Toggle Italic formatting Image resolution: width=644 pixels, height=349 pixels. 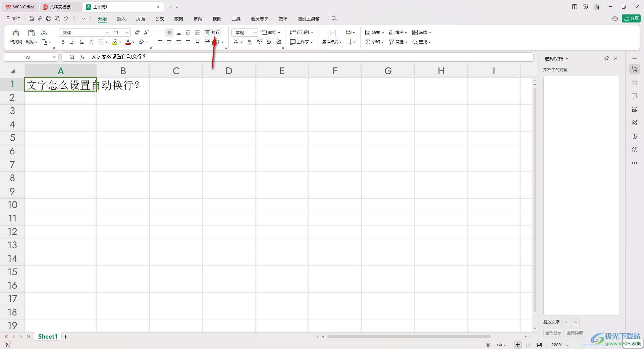[x=72, y=42]
